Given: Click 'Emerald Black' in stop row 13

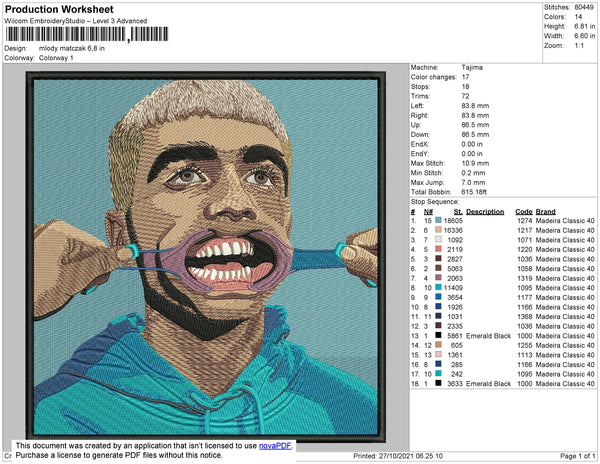Looking at the screenshot, I should click(x=489, y=335).
